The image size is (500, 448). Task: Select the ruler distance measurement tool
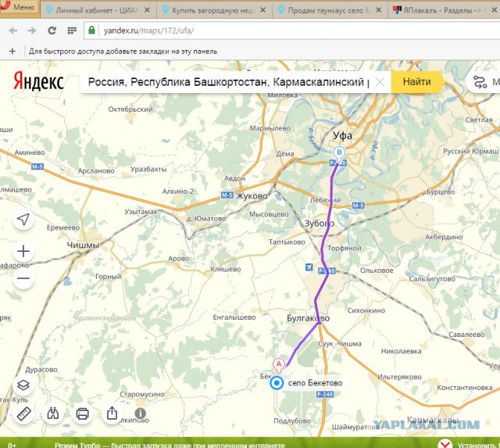pos(23,414)
